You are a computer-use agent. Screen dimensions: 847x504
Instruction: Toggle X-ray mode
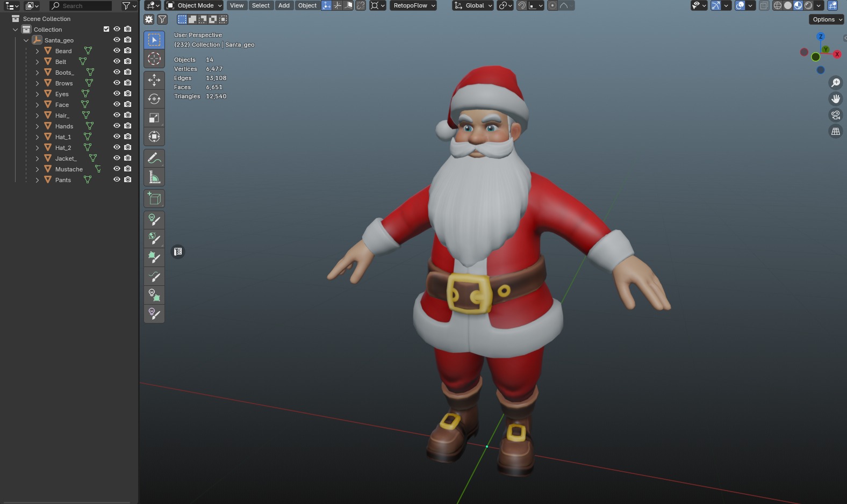764,5
